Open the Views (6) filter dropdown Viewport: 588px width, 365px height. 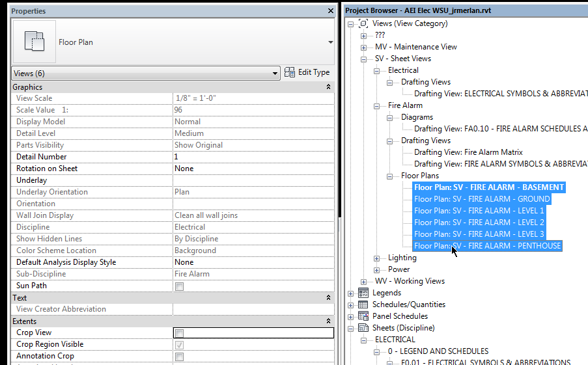click(x=275, y=74)
